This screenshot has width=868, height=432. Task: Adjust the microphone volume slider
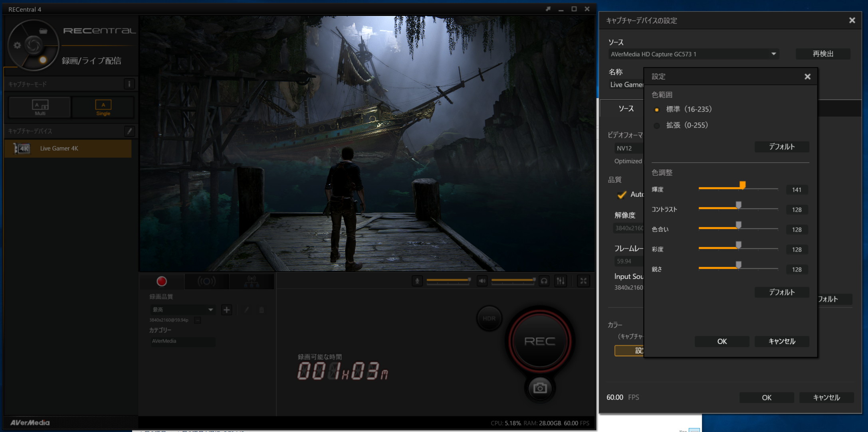pos(448,280)
